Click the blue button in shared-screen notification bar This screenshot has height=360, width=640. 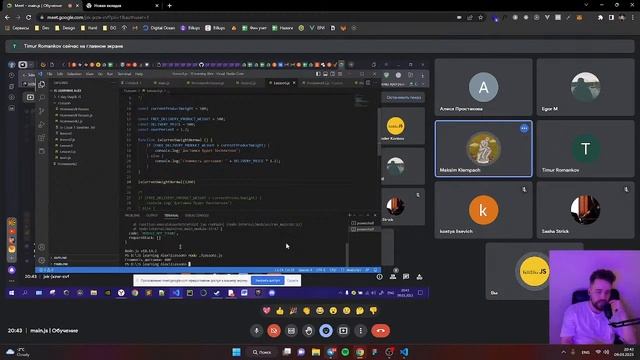point(267,280)
